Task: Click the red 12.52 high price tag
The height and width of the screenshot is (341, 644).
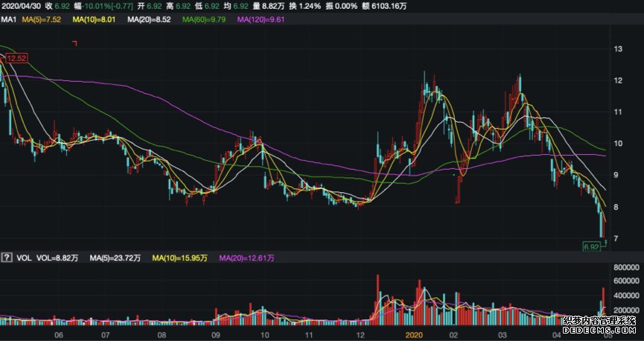Action: click(x=16, y=58)
